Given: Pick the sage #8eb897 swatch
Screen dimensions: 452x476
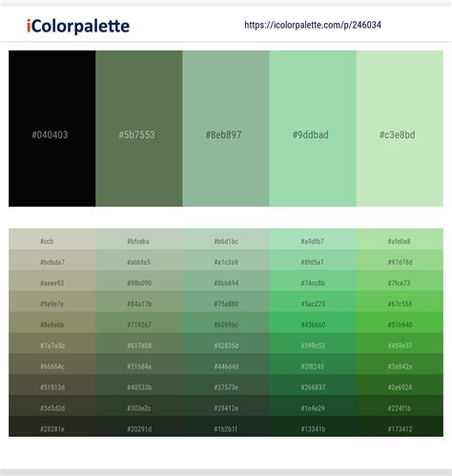Looking at the screenshot, I should 226,129.
